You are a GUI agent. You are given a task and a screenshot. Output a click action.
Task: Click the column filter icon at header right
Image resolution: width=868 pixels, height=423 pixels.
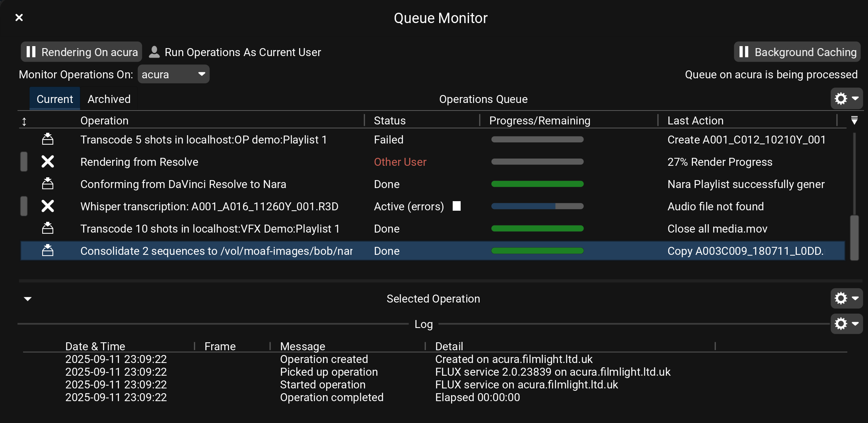[854, 120]
